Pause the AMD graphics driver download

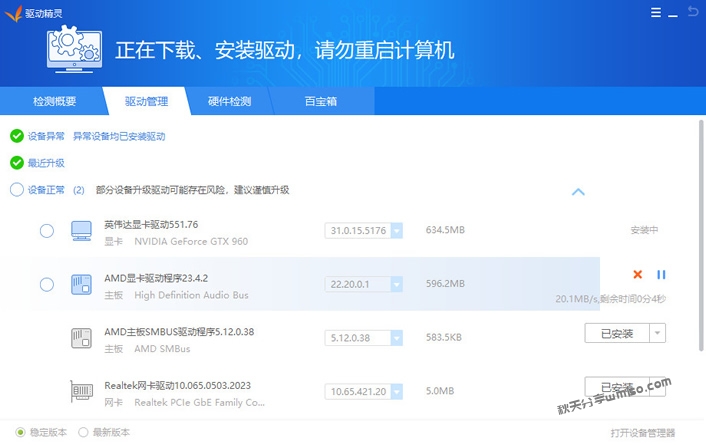[x=661, y=274]
